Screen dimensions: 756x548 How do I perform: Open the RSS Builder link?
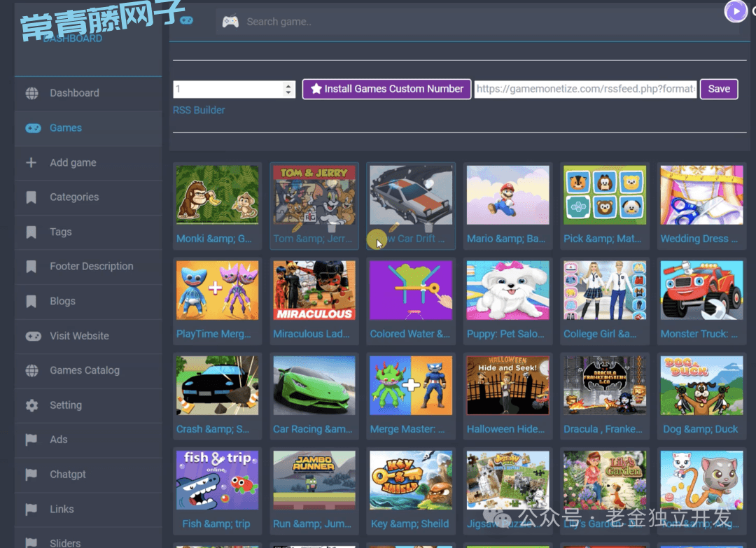tap(199, 111)
